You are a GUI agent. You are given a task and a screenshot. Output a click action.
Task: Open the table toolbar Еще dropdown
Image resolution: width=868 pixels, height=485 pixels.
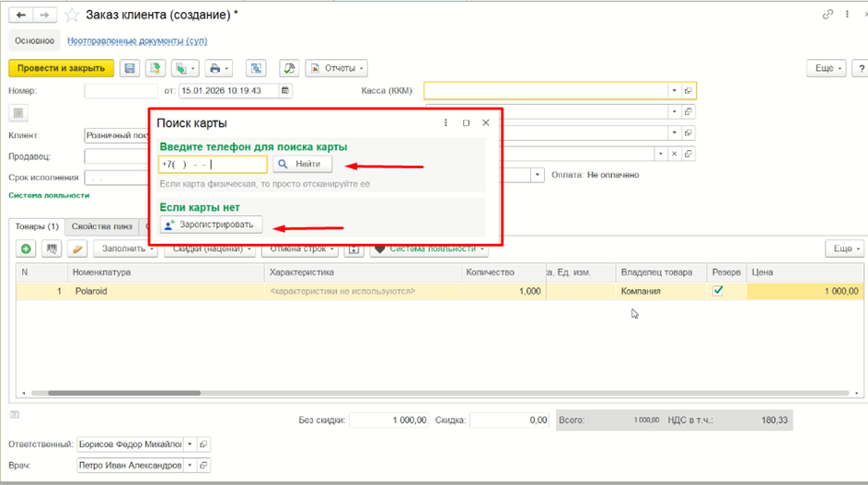coord(845,248)
